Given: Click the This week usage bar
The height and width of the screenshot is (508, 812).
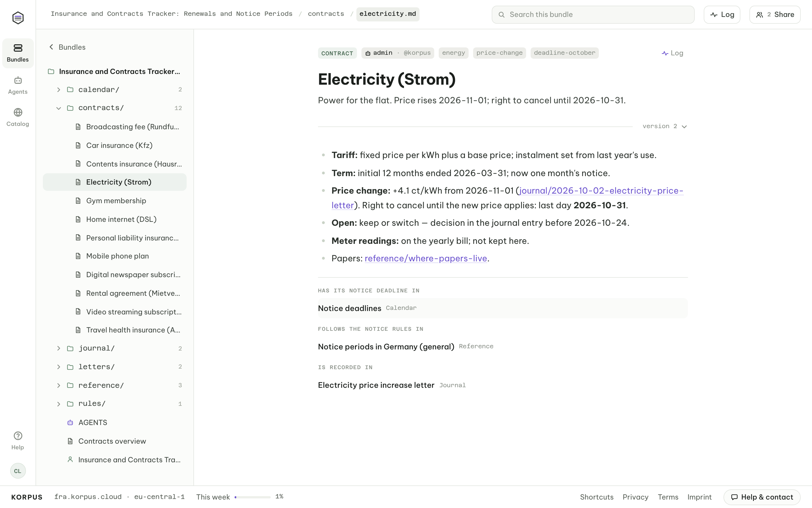Looking at the screenshot, I should [252, 497].
